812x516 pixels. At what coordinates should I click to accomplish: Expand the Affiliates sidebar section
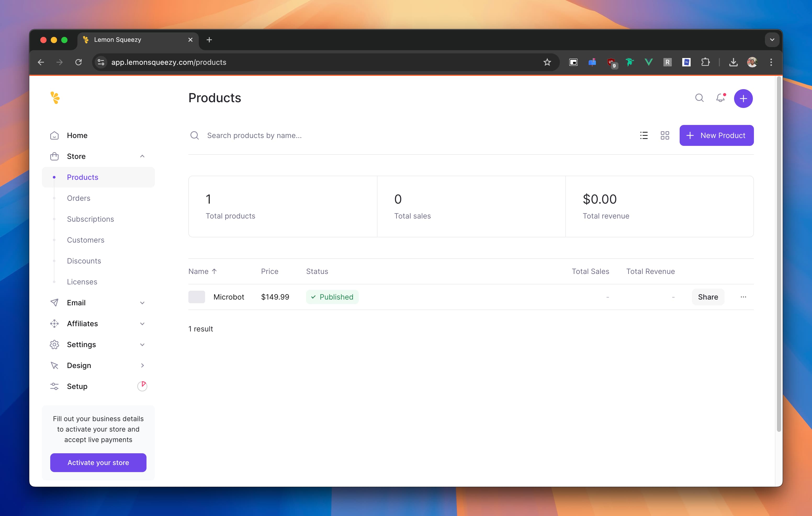[x=142, y=324]
